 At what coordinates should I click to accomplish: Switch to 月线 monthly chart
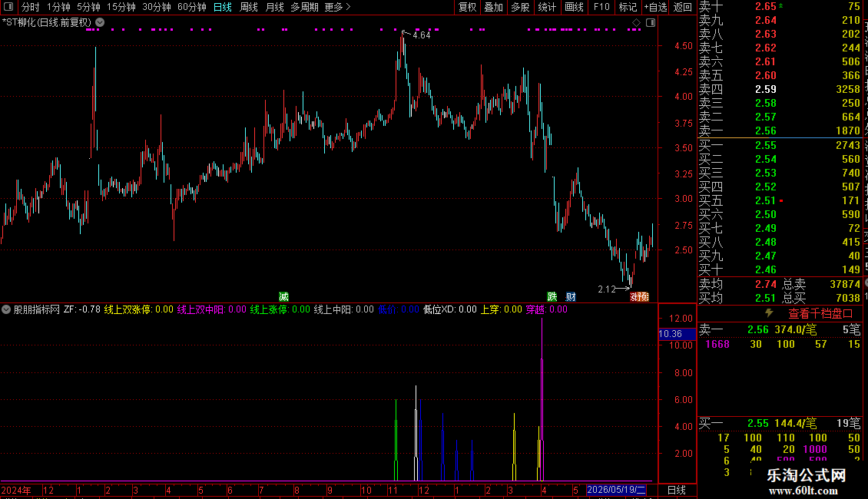[x=274, y=7]
